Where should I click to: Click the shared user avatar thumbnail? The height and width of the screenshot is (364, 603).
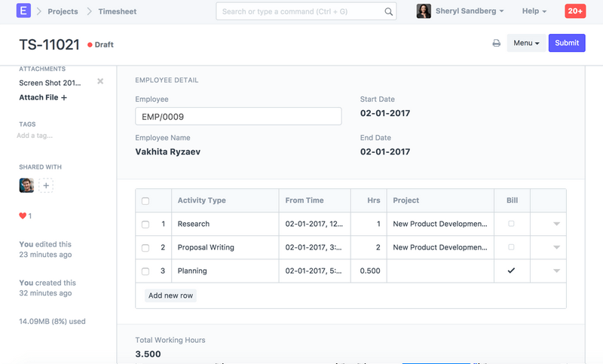click(26, 185)
